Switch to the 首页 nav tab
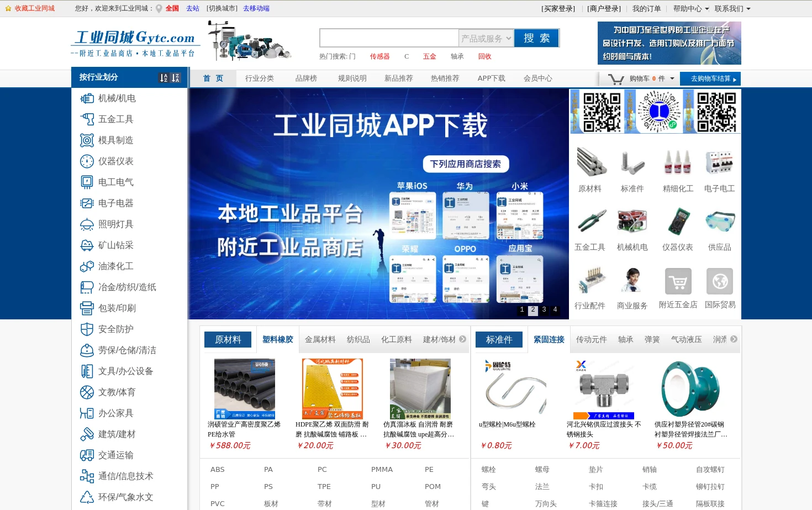 coord(213,78)
